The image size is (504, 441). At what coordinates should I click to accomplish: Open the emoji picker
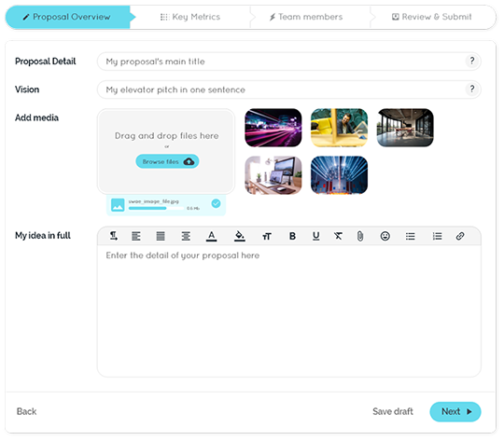[385, 236]
